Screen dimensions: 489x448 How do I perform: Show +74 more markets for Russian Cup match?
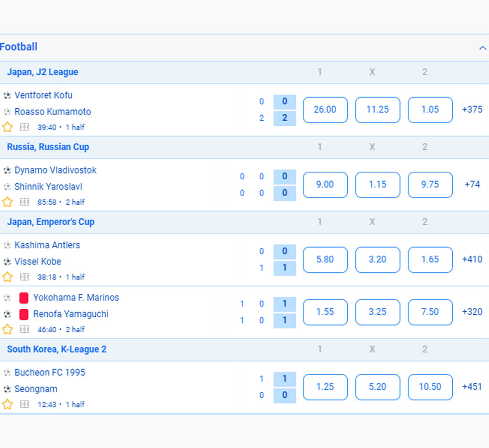472,185
